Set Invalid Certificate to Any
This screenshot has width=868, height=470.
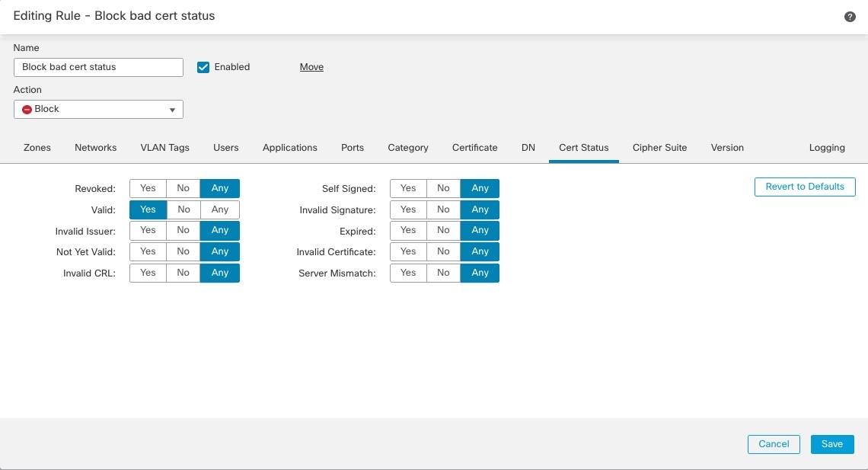480,251
